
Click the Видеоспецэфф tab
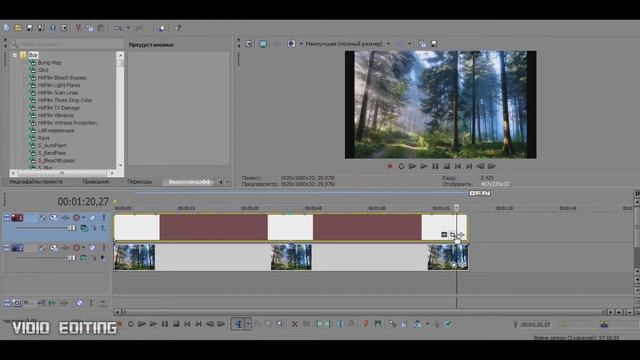[190, 182]
